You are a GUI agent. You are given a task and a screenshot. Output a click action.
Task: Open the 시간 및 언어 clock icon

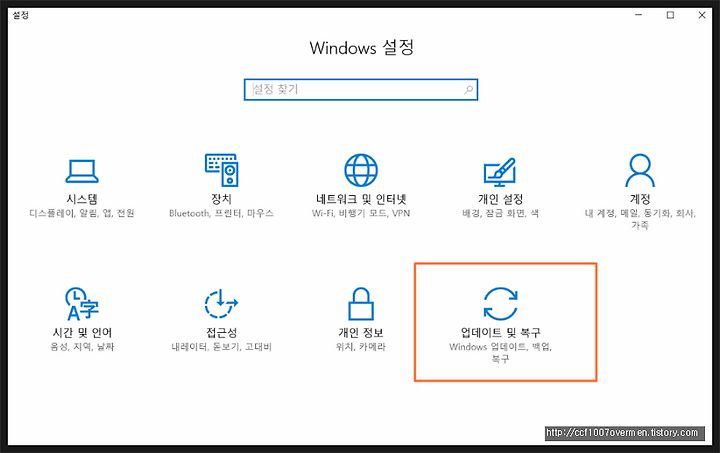[x=82, y=304]
